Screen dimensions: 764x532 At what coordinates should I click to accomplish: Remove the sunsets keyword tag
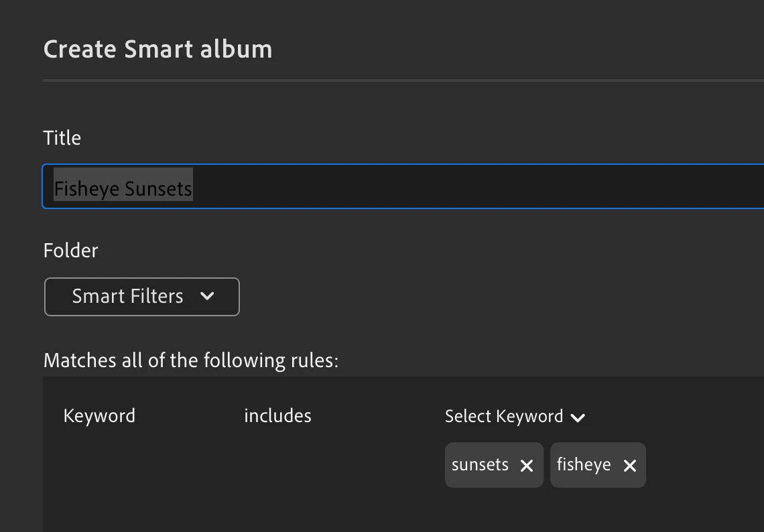tap(527, 466)
